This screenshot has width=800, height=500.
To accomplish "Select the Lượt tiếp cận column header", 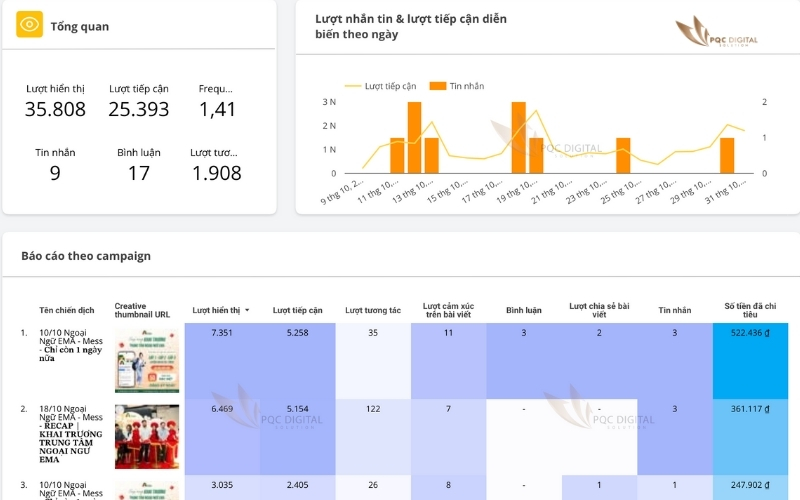I will pyautogui.click(x=297, y=310).
